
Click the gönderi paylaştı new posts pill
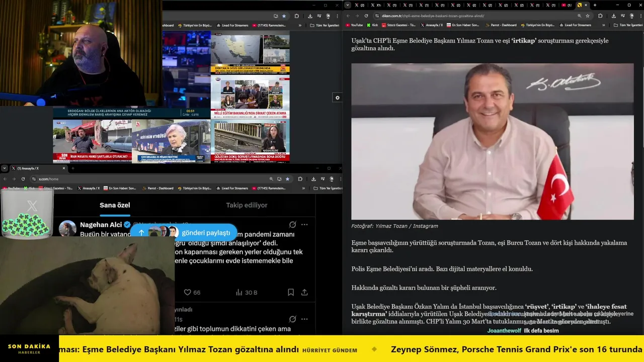click(184, 232)
